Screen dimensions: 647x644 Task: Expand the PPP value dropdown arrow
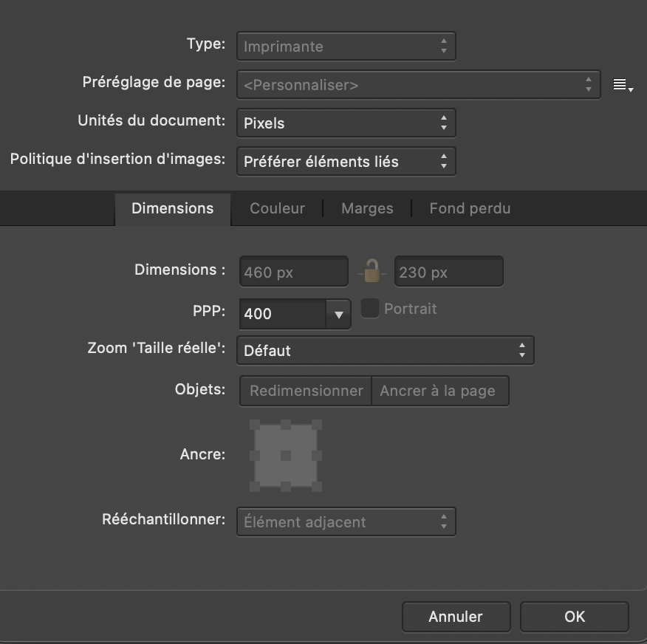click(x=339, y=315)
